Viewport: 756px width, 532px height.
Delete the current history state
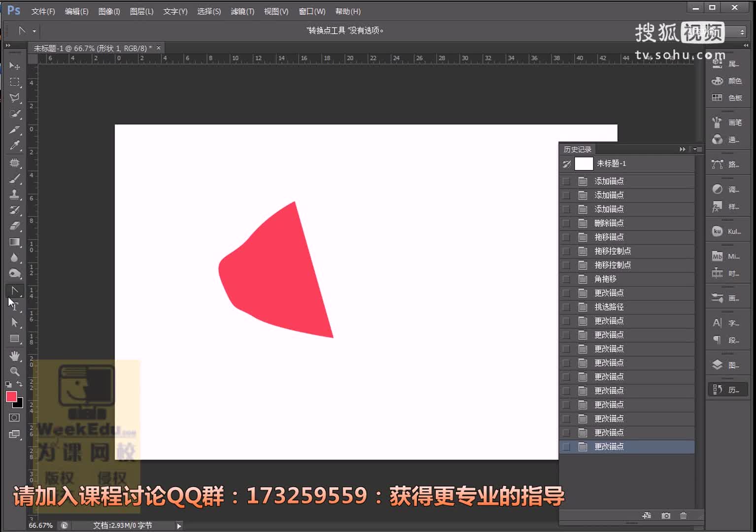(683, 515)
